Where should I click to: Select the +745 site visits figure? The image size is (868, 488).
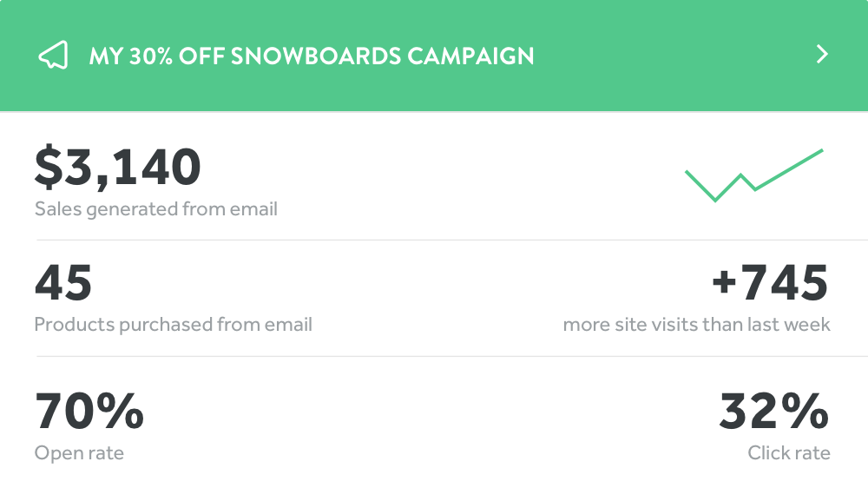tap(770, 283)
